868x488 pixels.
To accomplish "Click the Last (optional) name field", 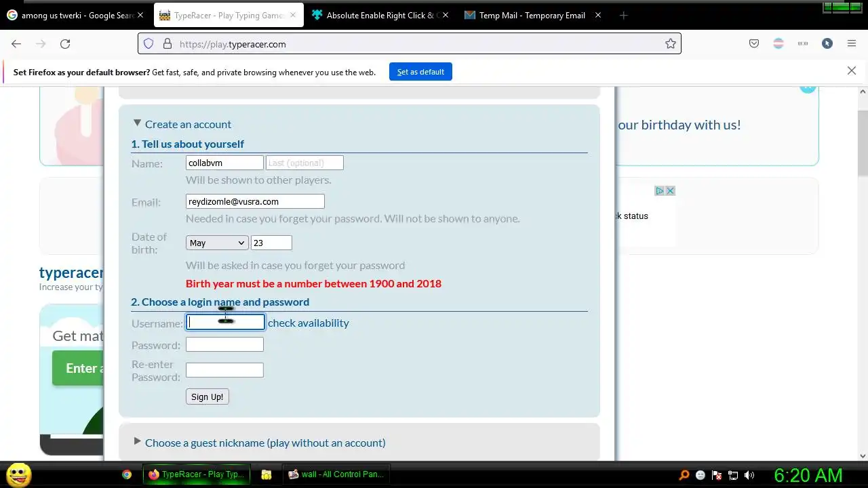I will coord(304,163).
